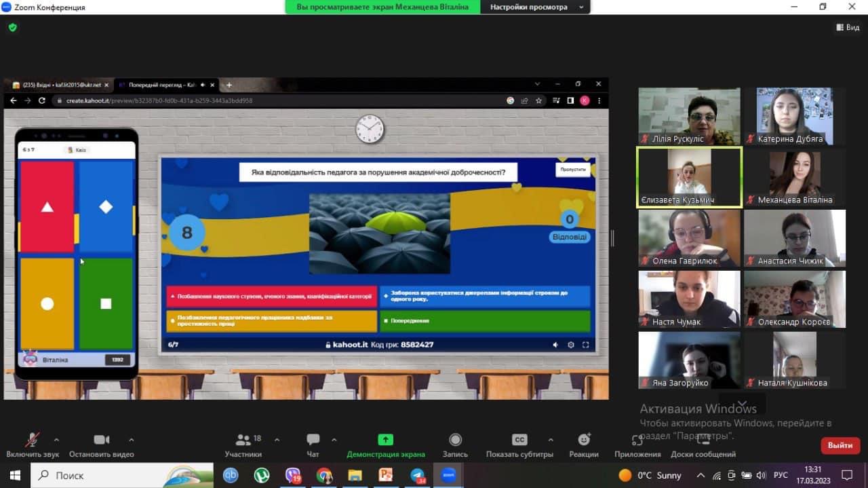The width and height of the screenshot is (868, 488).
Task: Open the Чат chat panel
Action: [x=313, y=445]
